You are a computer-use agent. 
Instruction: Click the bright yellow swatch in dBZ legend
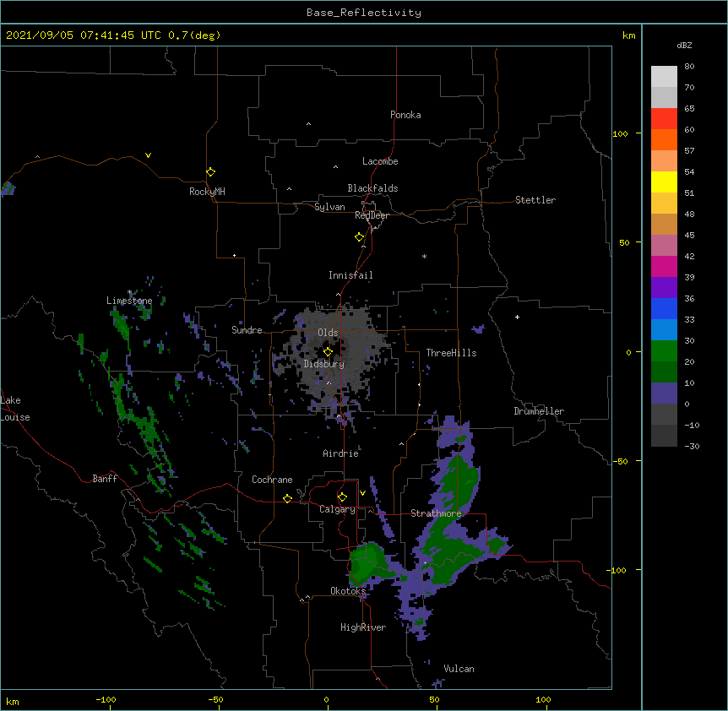click(x=664, y=182)
